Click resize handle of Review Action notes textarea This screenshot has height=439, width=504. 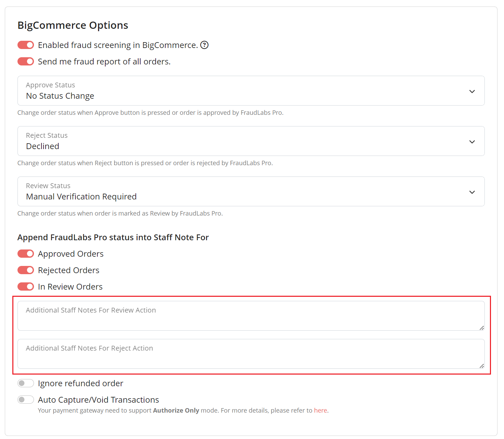click(482, 328)
